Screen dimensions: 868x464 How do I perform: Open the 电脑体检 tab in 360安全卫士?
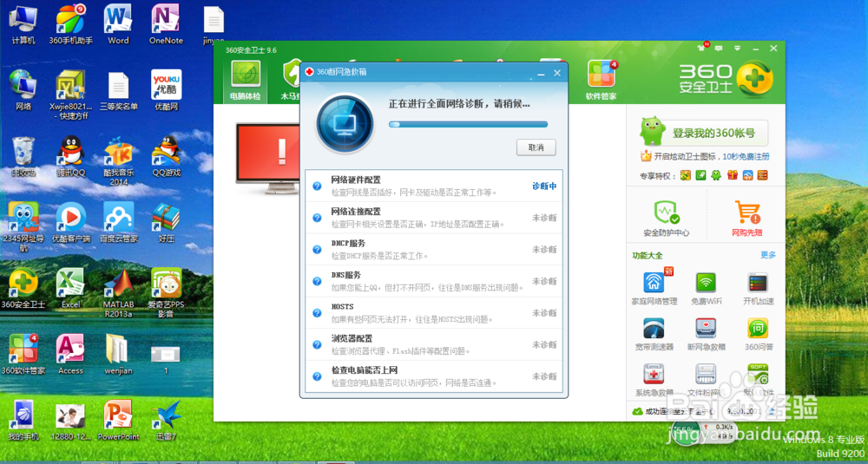pyautogui.click(x=246, y=80)
